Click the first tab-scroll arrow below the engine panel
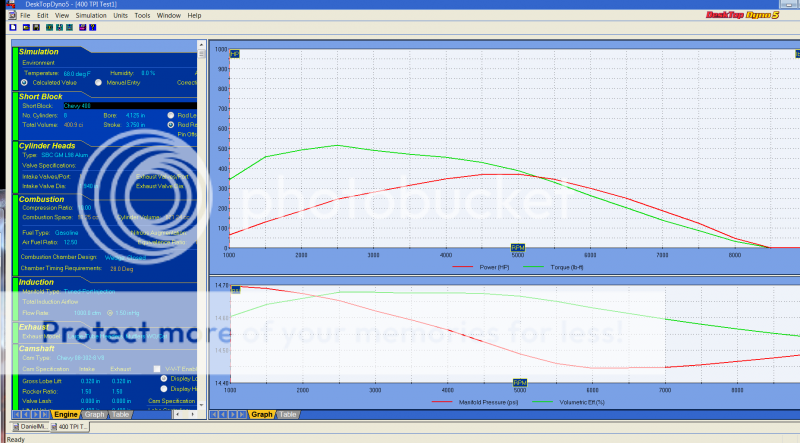The width and height of the screenshot is (800, 443). click(17, 414)
